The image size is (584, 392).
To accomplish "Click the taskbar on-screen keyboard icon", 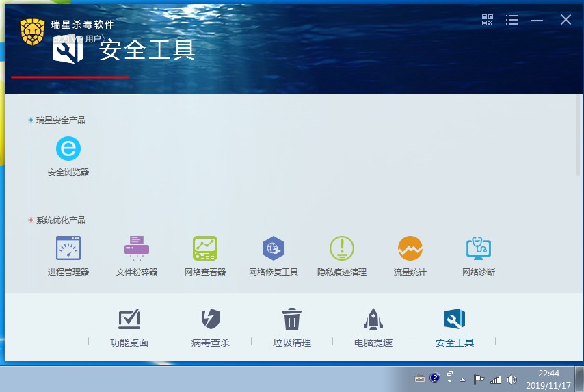I will coord(420,379).
